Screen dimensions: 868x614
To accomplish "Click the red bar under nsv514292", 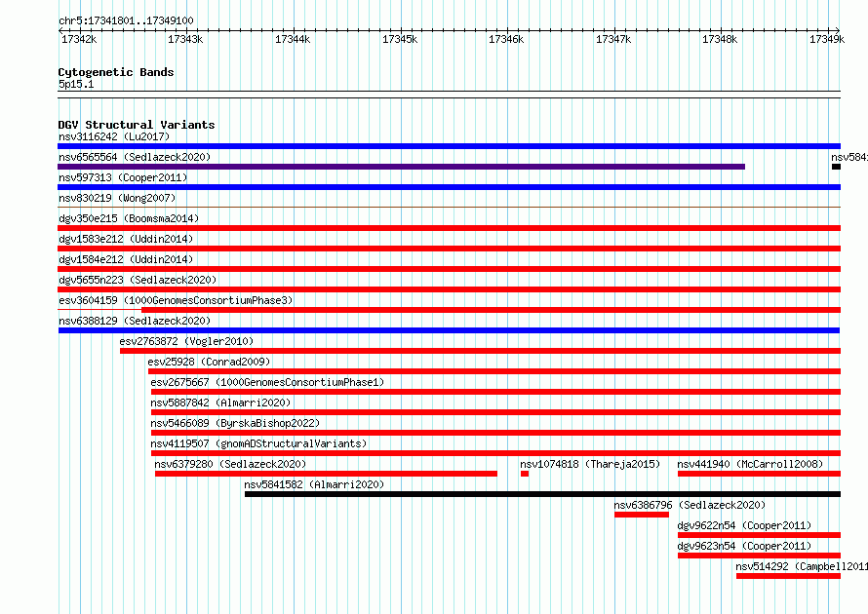I will click(x=788, y=576).
